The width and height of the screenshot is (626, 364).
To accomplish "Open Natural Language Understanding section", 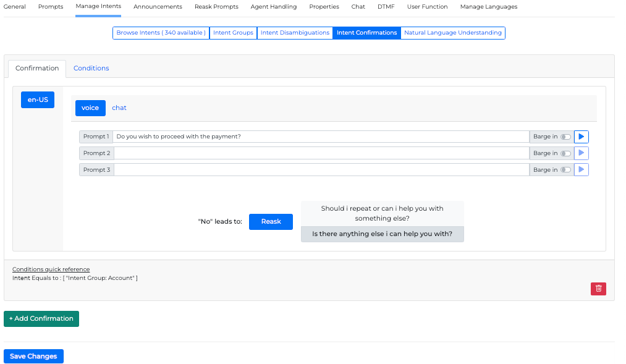I will tap(453, 33).
